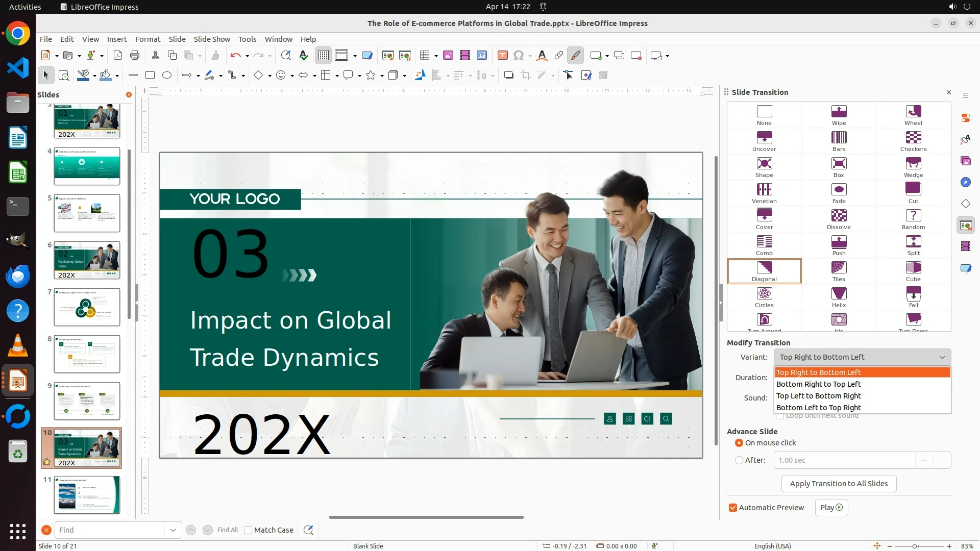The width and height of the screenshot is (980, 551).
Task: Choose Bottom Right to Top Left variant
Action: pos(819,384)
